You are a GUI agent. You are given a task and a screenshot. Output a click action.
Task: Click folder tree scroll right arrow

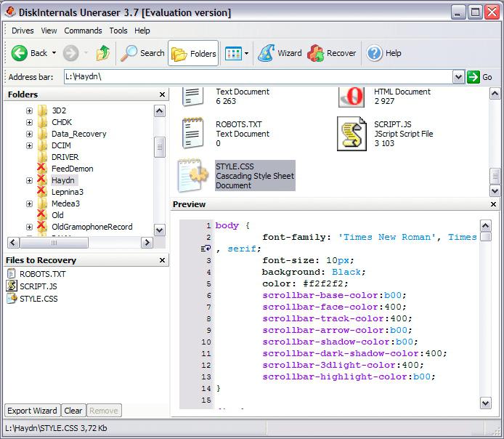147,243
